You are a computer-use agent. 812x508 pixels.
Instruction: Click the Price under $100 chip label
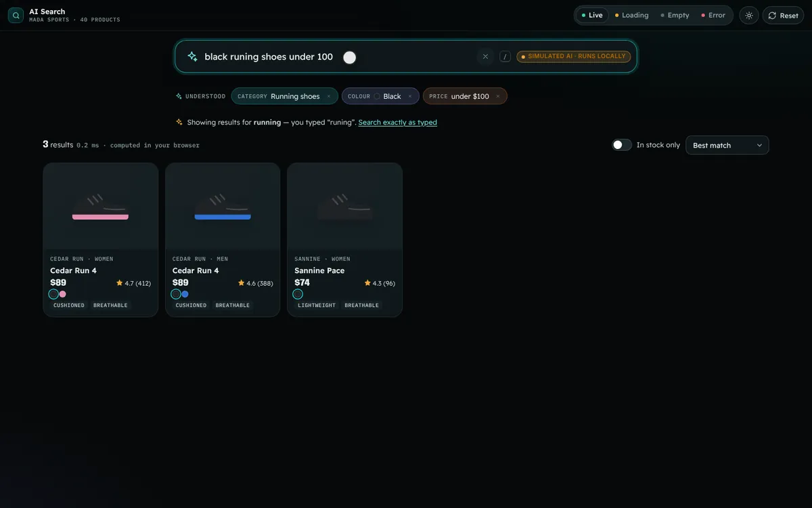pos(459,96)
